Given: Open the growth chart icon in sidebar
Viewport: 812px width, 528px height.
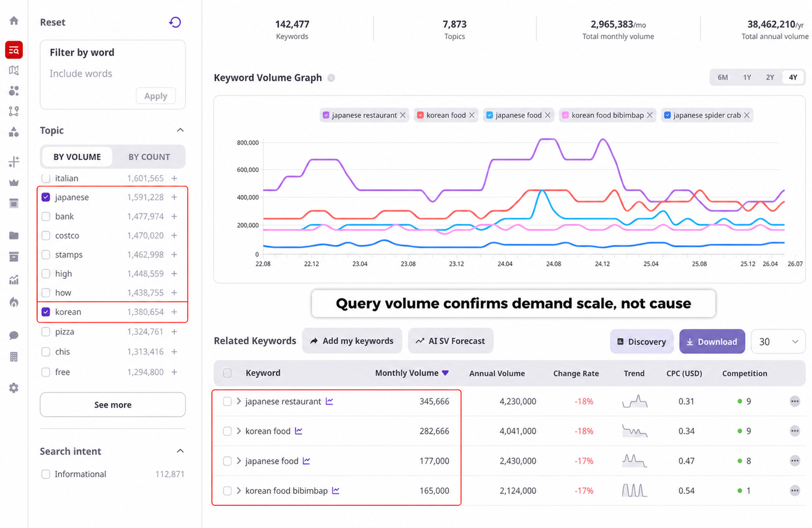Looking at the screenshot, I should [14, 280].
